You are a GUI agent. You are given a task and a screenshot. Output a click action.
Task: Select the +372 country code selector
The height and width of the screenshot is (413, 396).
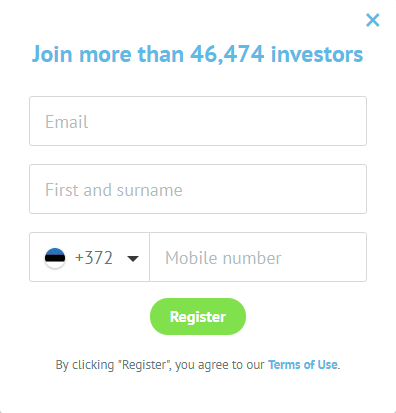tap(89, 257)
